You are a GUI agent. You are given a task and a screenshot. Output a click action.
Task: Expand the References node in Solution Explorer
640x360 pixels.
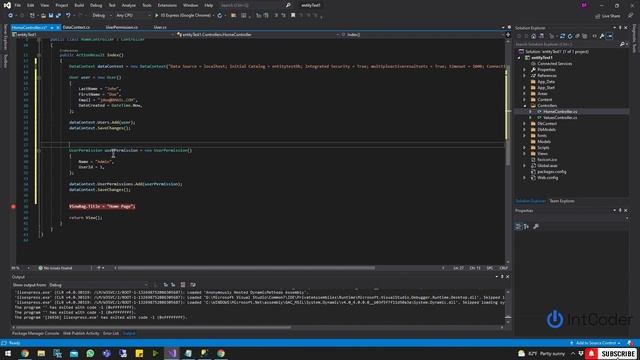pos(524,76)
